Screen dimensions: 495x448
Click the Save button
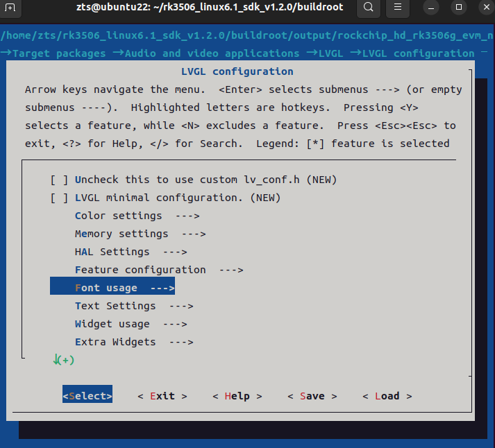click(312, 396)
